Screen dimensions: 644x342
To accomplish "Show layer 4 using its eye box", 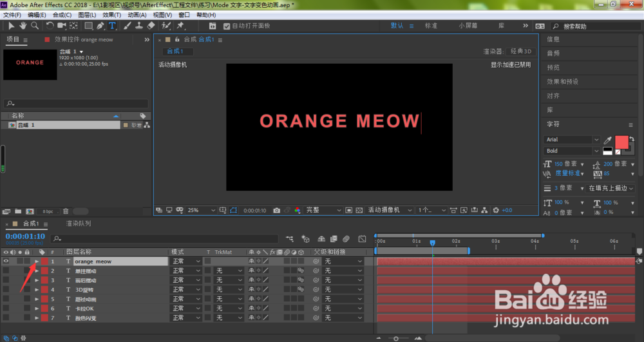I will click(x=6, y=289).
